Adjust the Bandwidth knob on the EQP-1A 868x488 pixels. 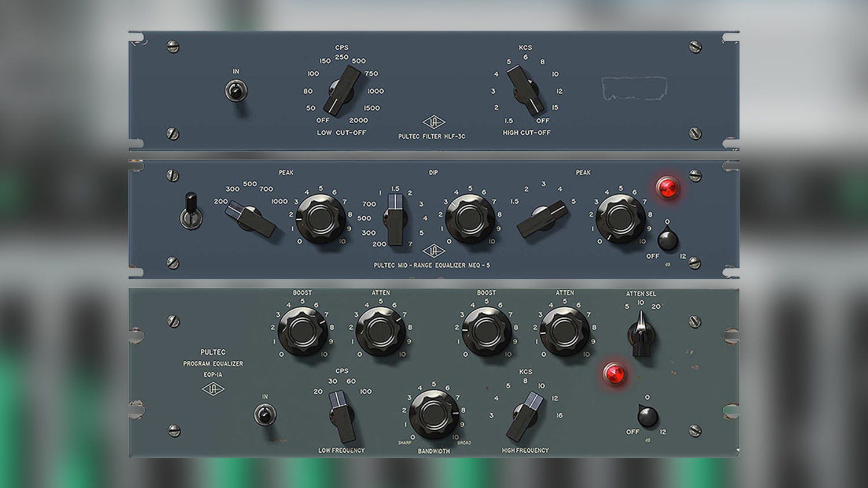point(433,414)
